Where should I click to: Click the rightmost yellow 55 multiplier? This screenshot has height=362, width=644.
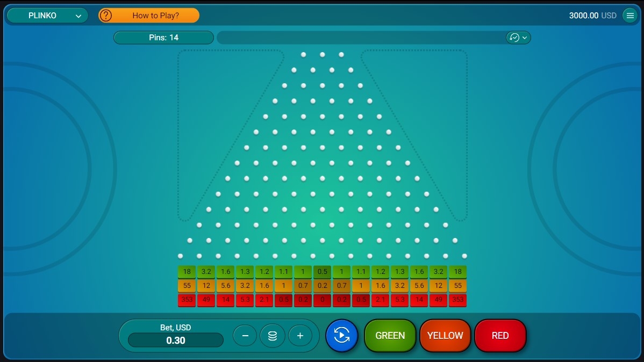pos(458,286)
